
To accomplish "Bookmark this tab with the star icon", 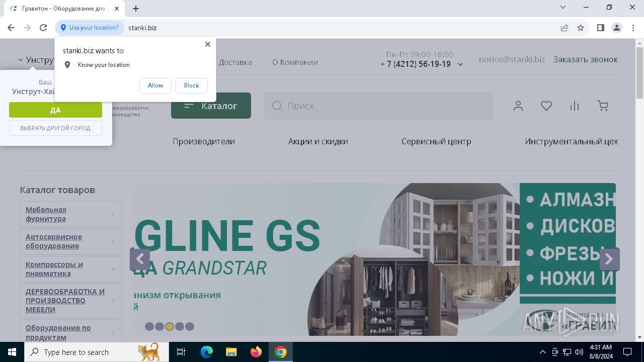I will coord(581,28).
